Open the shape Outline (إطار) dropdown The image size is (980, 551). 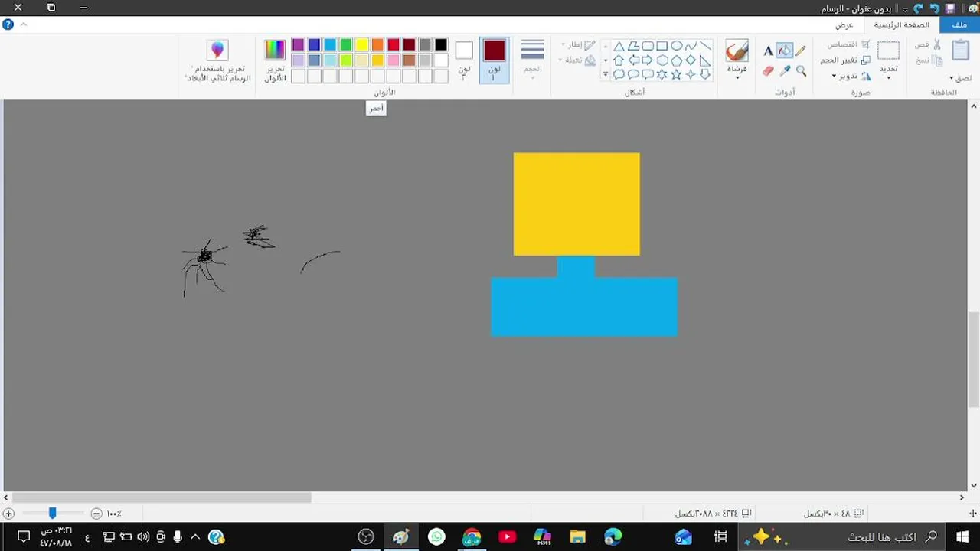(578, 45)
